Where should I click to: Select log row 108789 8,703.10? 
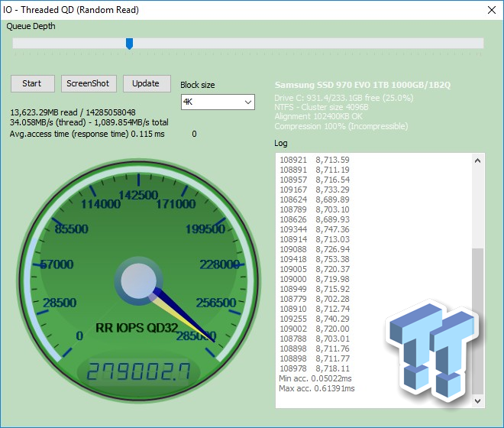(315, 210)
